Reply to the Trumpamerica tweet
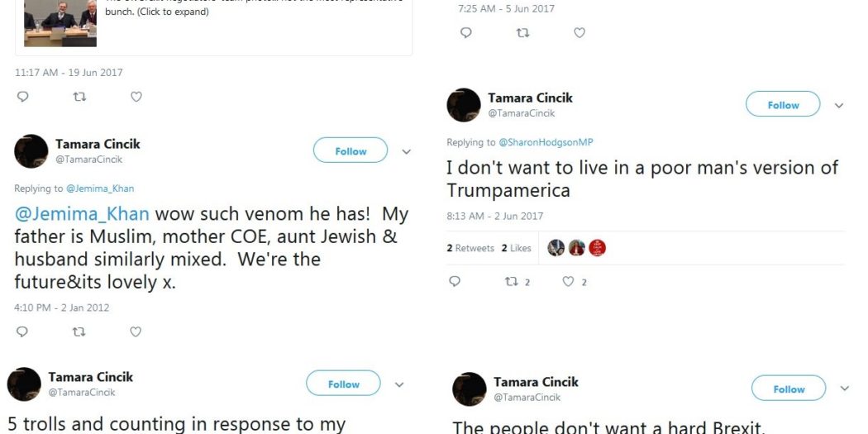Image resolution: width=868 pixels, height=434 pixels. (455, 282)
